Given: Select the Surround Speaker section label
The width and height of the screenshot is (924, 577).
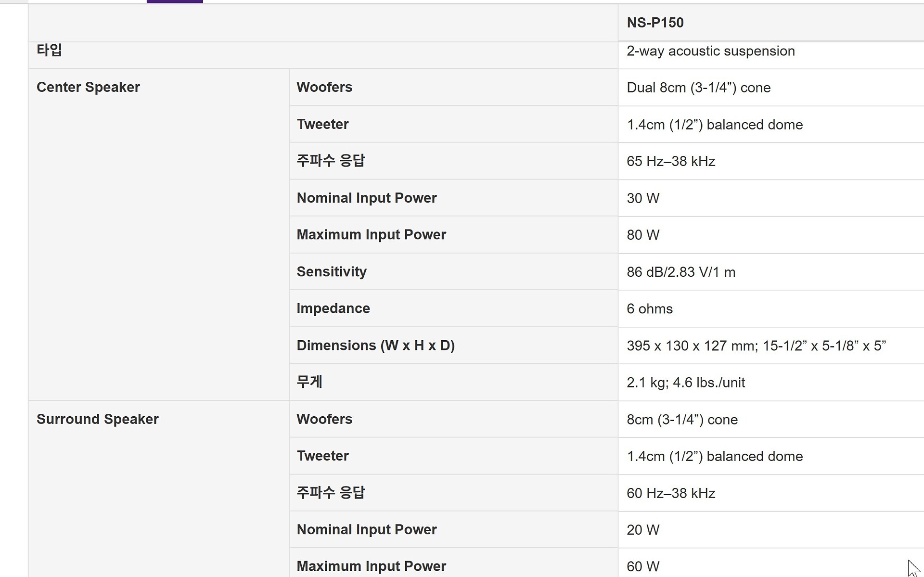Looking at the screenshot, I should [x=97, y=419].
